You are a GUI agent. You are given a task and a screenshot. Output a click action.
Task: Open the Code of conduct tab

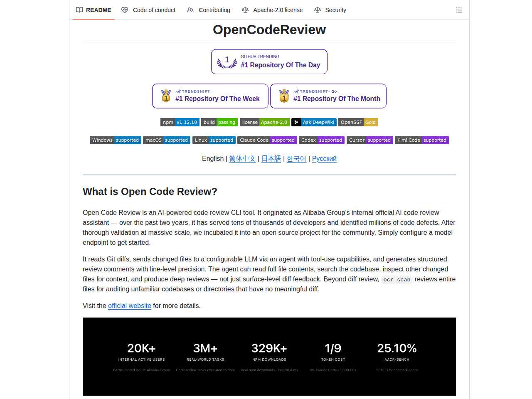pos(148,10)
